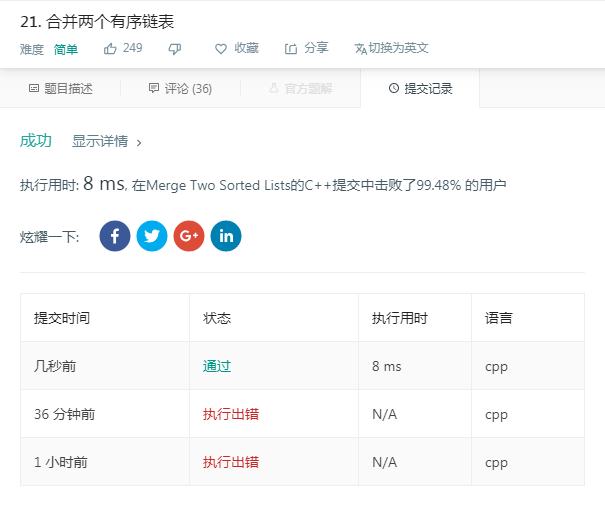The height and width of the screenshot is (526, 605).
Task: Share result on Facebook
Action: (115, 236)
